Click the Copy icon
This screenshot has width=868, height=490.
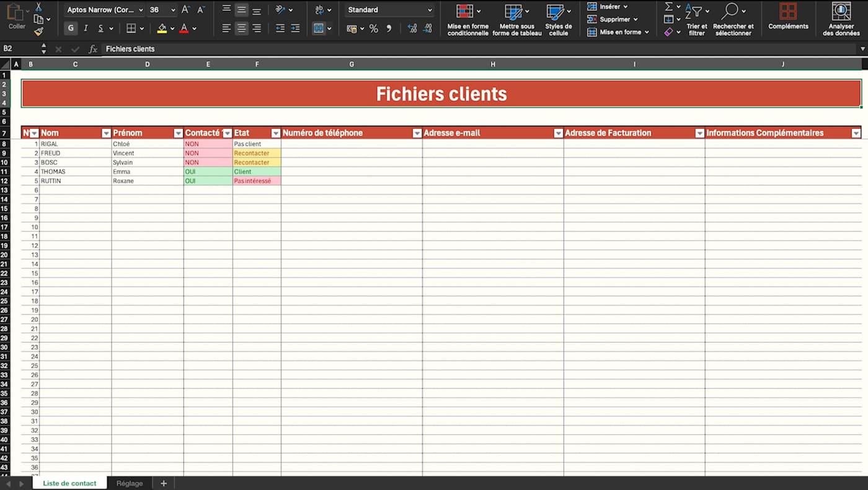point(38,19)
